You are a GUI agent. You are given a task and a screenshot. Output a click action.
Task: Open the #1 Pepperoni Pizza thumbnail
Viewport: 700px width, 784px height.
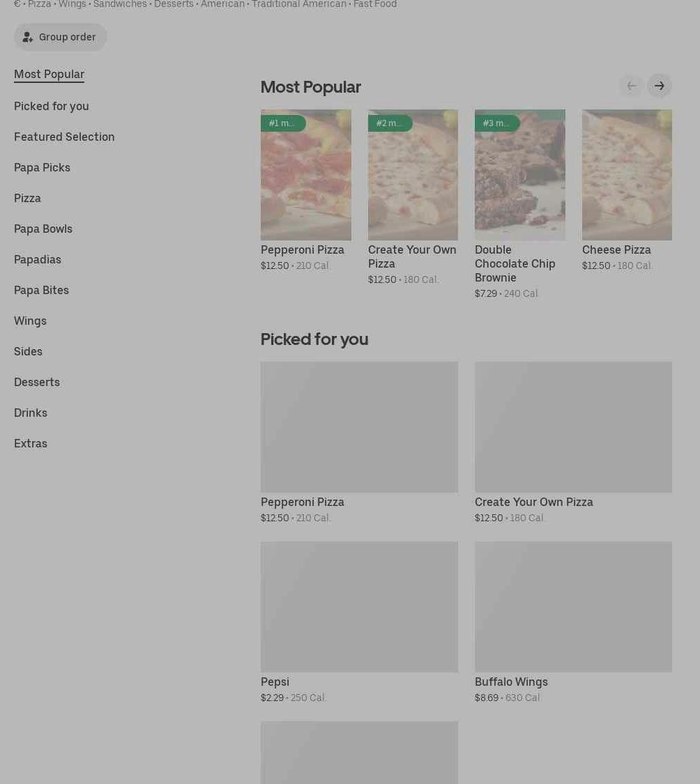pyautogui.click(x=305, y=175)
